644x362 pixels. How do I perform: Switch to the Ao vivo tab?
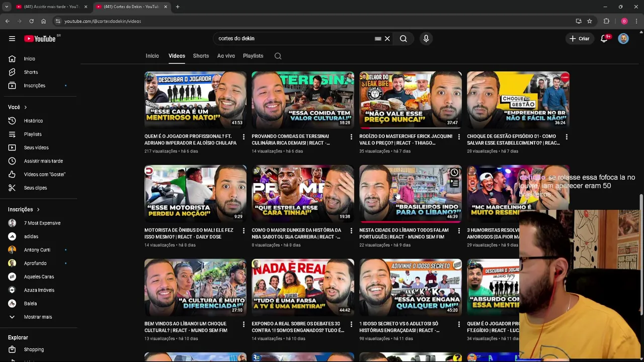coord(226,56)
